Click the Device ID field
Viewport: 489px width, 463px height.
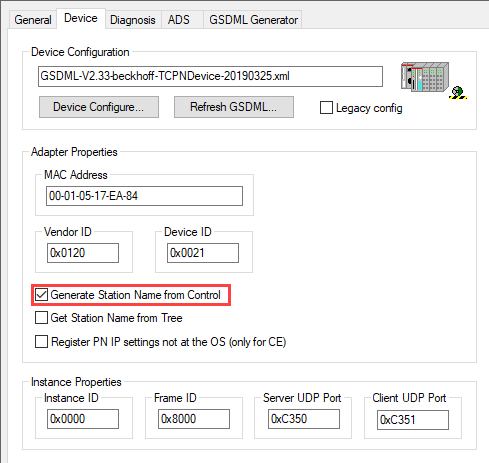(203, 253)
